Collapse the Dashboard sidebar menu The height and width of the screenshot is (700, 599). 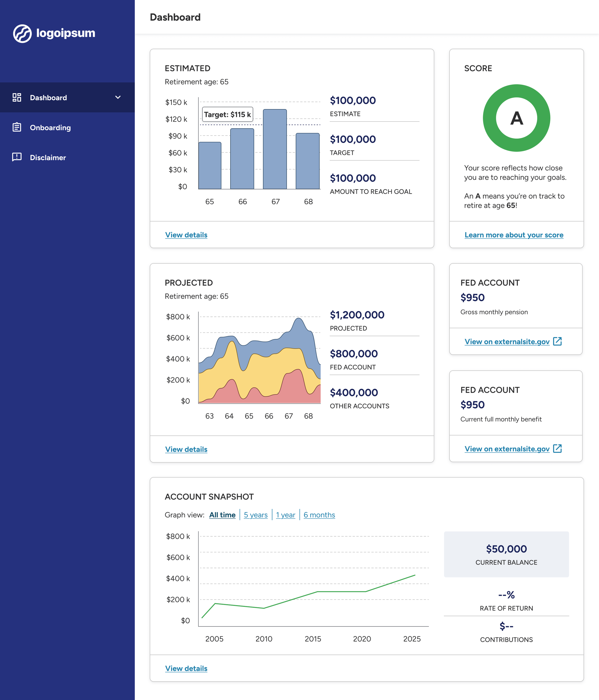point(118,98)
